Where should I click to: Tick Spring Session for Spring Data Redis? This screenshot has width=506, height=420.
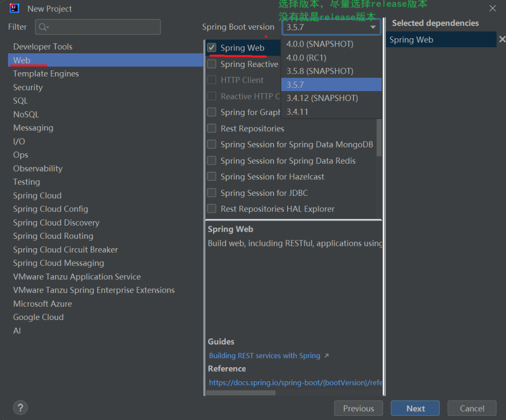coord(212,160)
